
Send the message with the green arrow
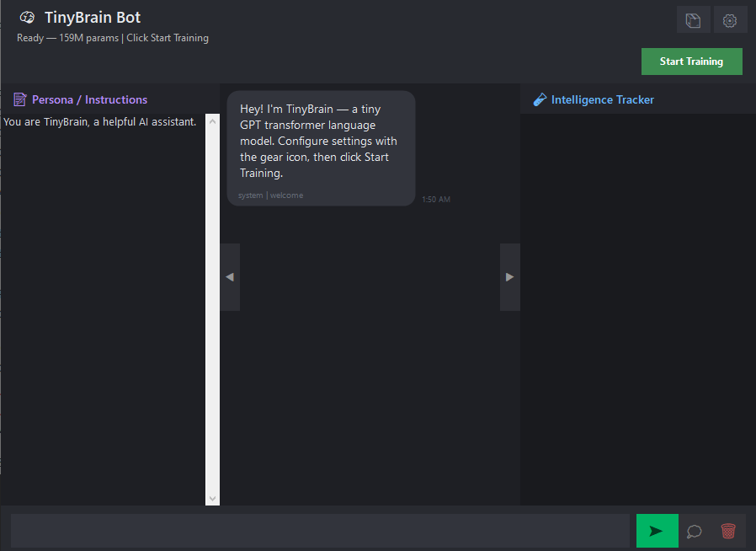pos(657,531)
